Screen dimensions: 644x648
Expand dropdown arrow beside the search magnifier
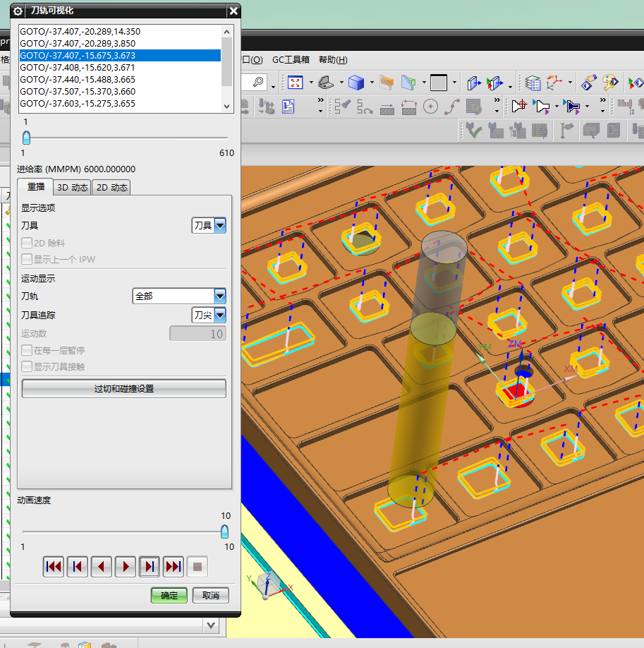pyautogui.click(x=273, y=87)
